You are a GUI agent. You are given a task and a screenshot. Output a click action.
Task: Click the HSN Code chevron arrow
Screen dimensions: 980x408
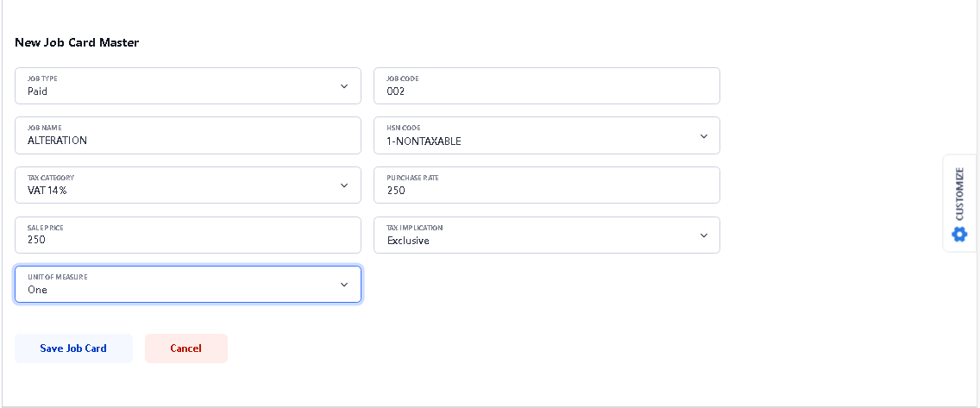point(703,136)
